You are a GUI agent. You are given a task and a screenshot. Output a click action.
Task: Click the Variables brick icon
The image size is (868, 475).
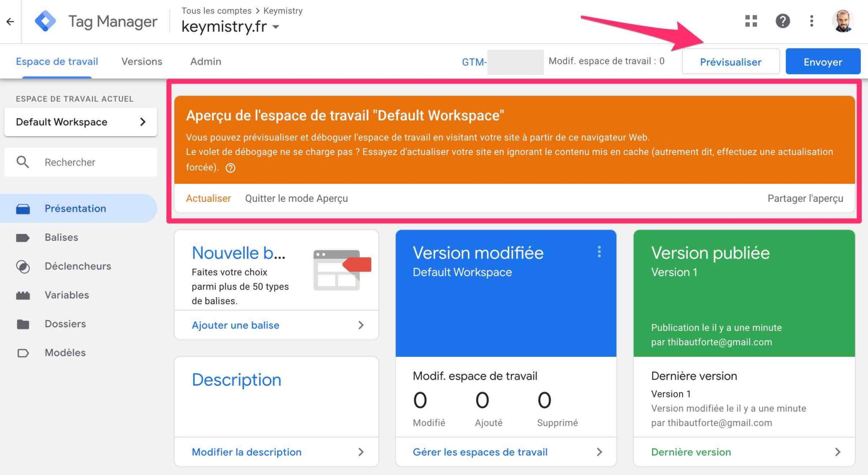click(x=23, y=295)
